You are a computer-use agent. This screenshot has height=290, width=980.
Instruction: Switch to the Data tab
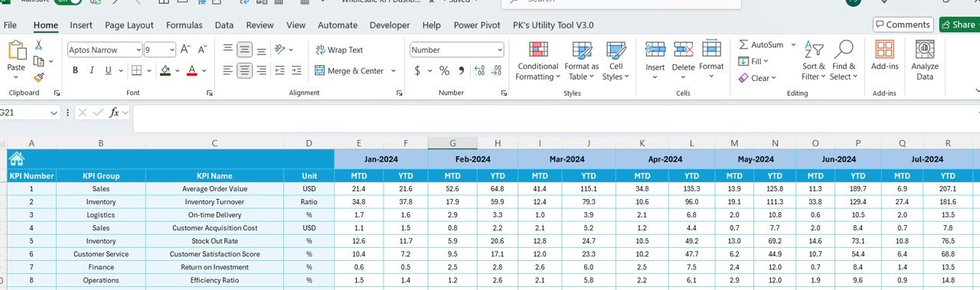point(224,25)
